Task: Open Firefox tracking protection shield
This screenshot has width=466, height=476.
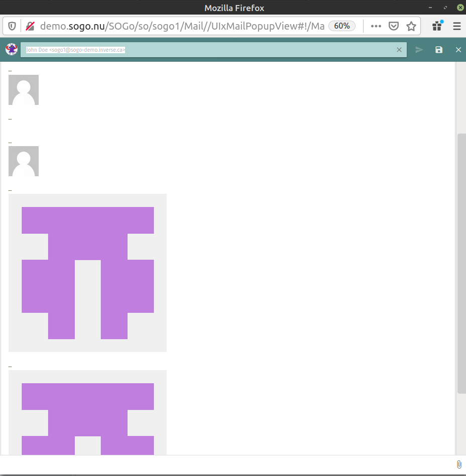Action: pyautogui.click(x=13, y=26)
